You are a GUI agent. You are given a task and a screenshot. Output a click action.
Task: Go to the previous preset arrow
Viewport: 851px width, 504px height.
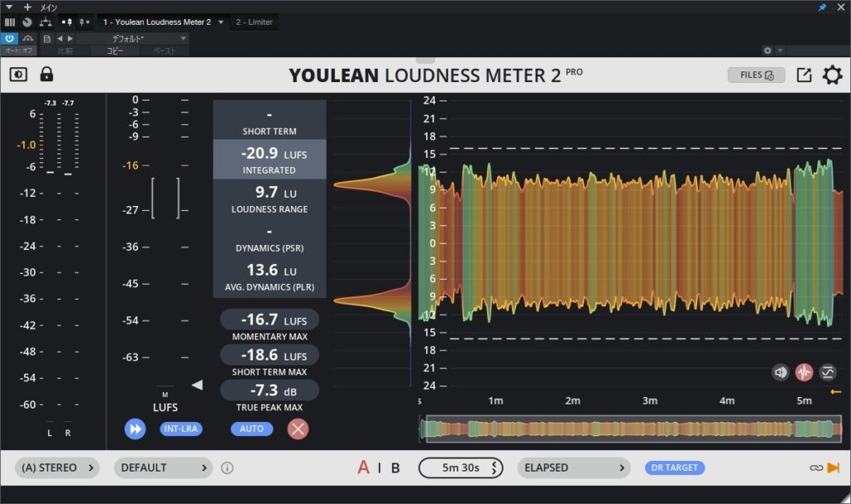(60, 38)
